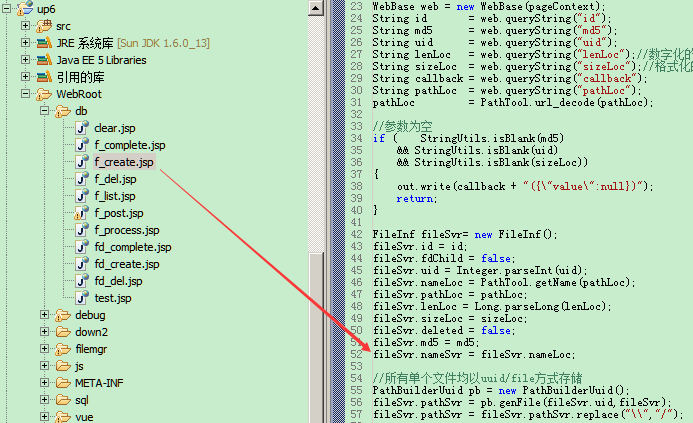Screen dimensions: 693x423
Task: Click line 'fileSvr.md5 = md5;'
Action: pos(426,342)
